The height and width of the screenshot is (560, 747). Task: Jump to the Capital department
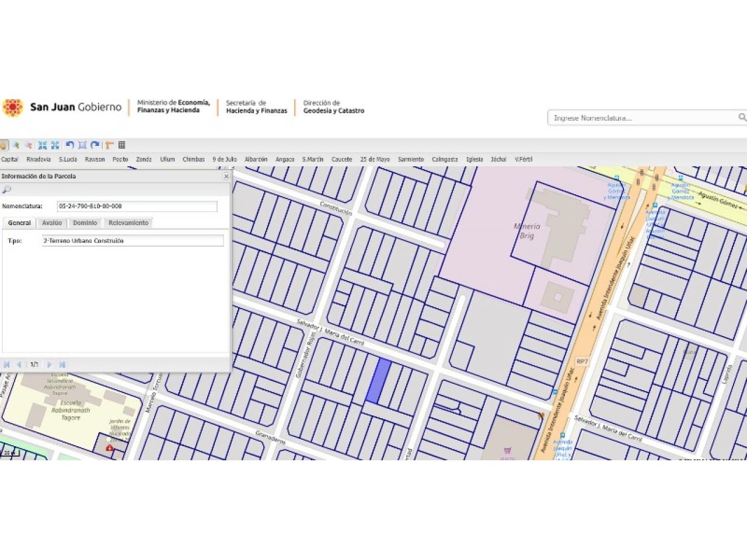pos(9,159)
